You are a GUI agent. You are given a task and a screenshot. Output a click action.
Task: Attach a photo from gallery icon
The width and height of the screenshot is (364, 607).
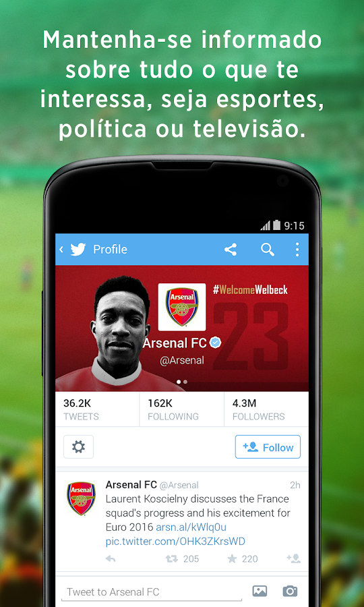pos(260,591)
